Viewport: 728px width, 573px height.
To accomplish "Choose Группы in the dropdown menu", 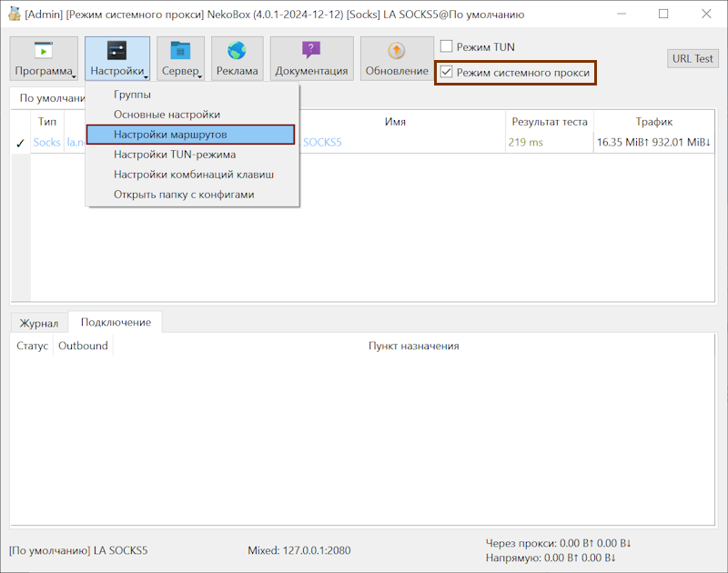I will click(x=132, y=95).
